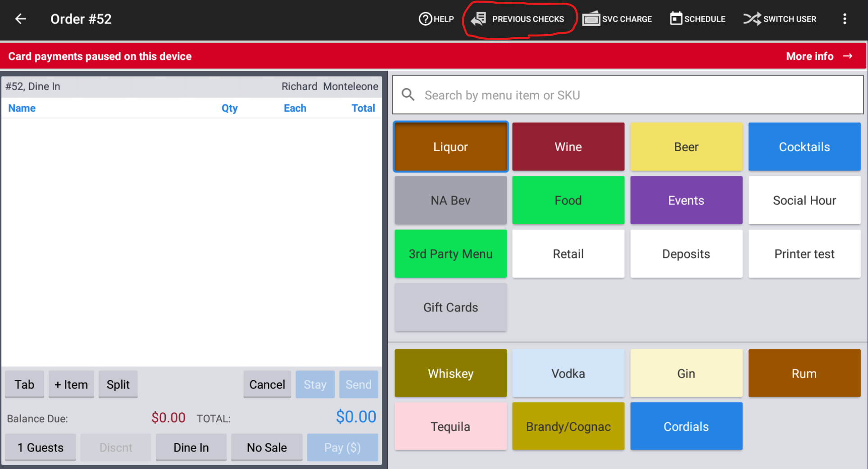
Task: Open More info on card payments banner
Action: (x=819, y=56)
